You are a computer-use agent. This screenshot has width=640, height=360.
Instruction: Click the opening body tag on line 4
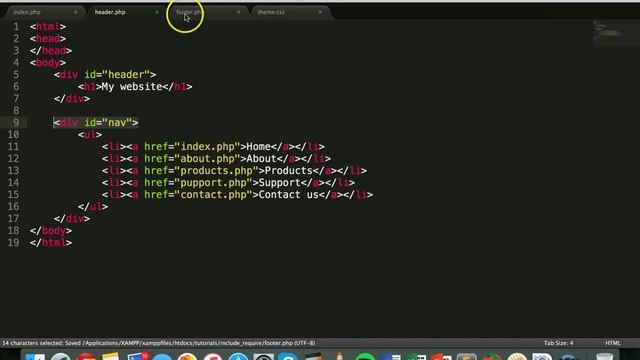pos(48,63)
